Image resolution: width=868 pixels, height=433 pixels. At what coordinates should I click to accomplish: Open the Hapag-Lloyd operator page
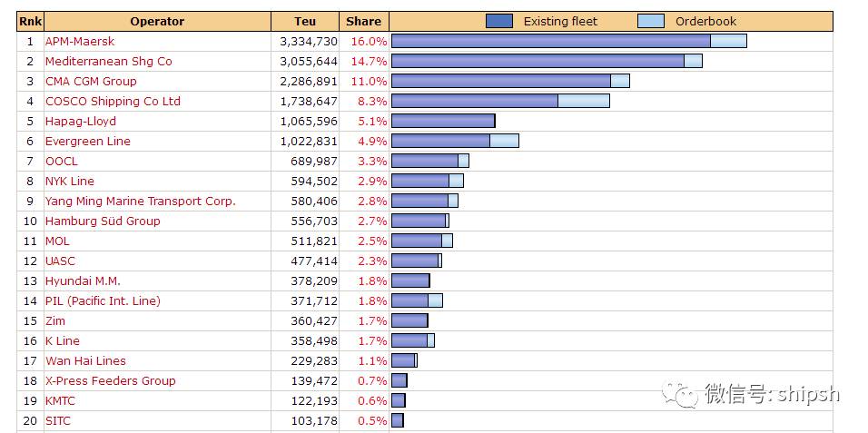point(81,122)
